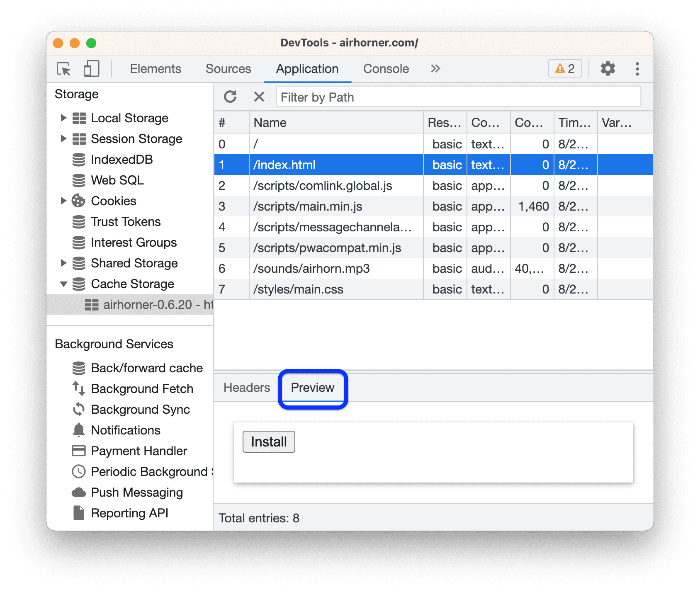Open DevTools settings gear
The width and height of the screenshot is (700, 592).
(x=608, y=69)
